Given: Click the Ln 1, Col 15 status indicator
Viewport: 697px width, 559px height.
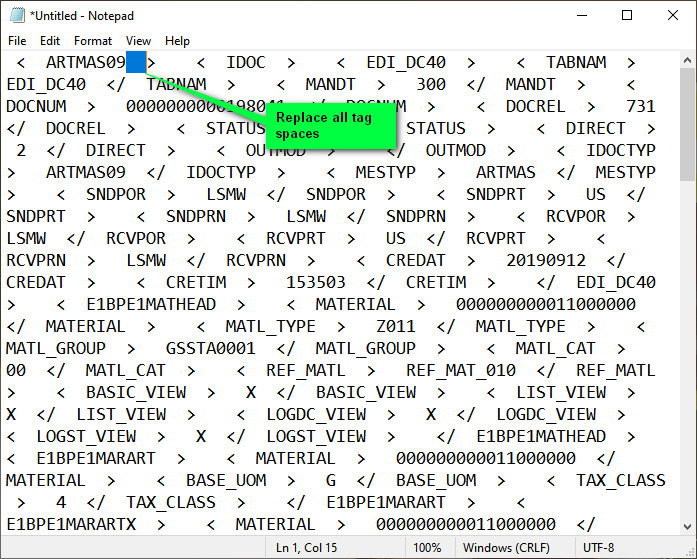Looking at the screenshot, I should (x=312, y=548).
